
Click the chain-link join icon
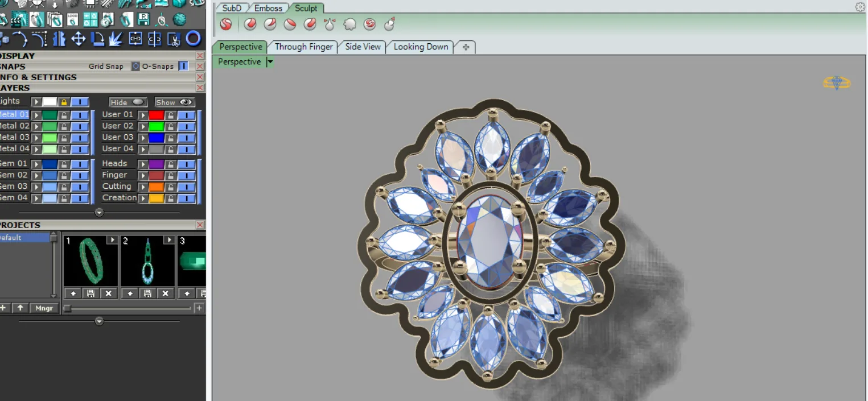click(135, 39)
